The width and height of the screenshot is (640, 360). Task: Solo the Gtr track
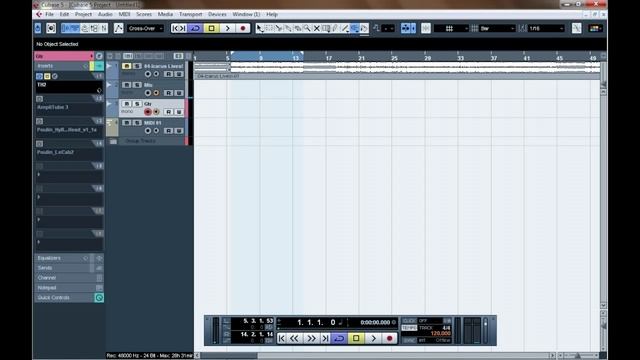[x=137, y=104]
